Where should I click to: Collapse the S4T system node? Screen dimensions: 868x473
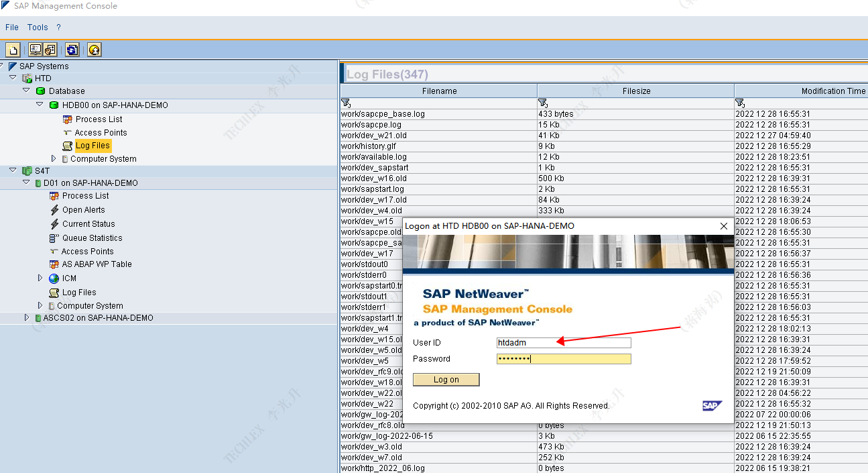click(13, 170)
